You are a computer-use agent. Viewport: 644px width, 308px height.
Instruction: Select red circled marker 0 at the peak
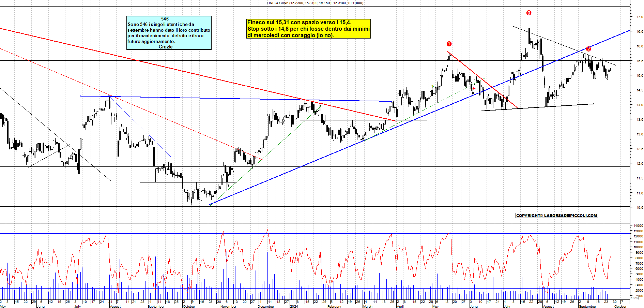pyautogui.click(x=529, y=13)
